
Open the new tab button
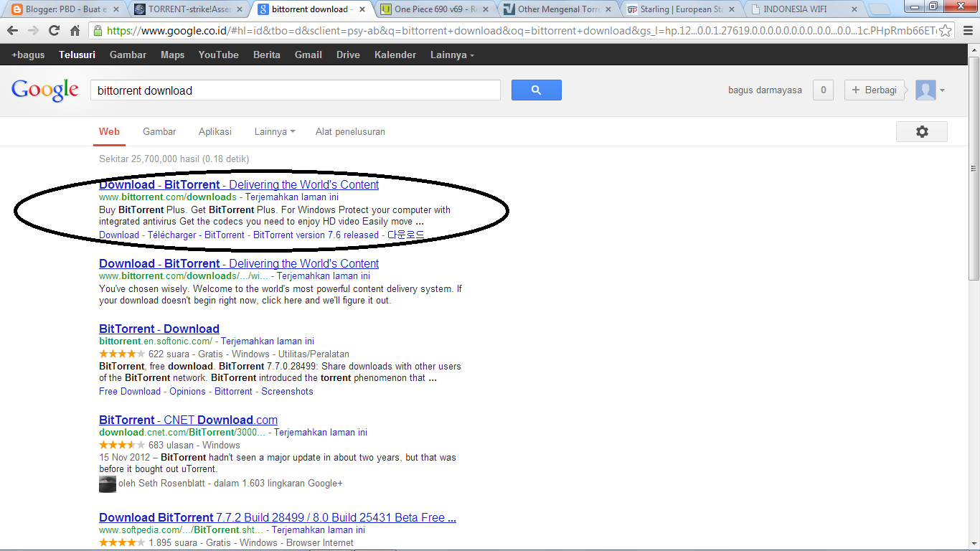pos(878,9)
